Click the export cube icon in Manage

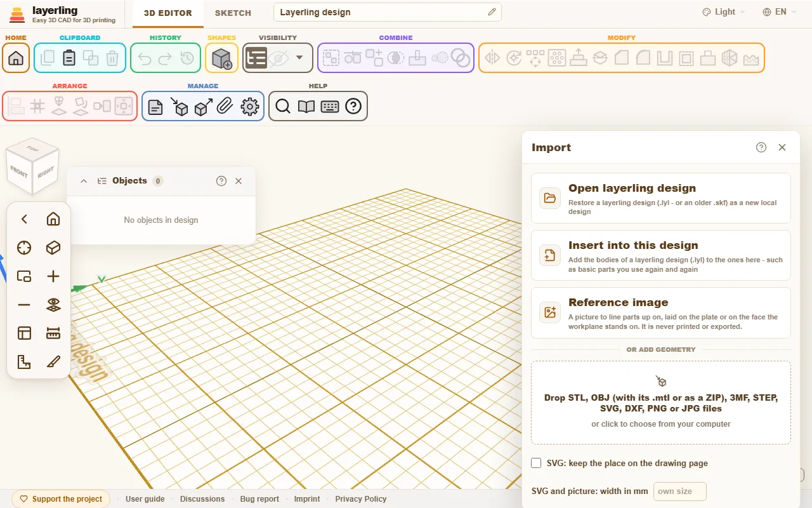click(x=203, y=107)
